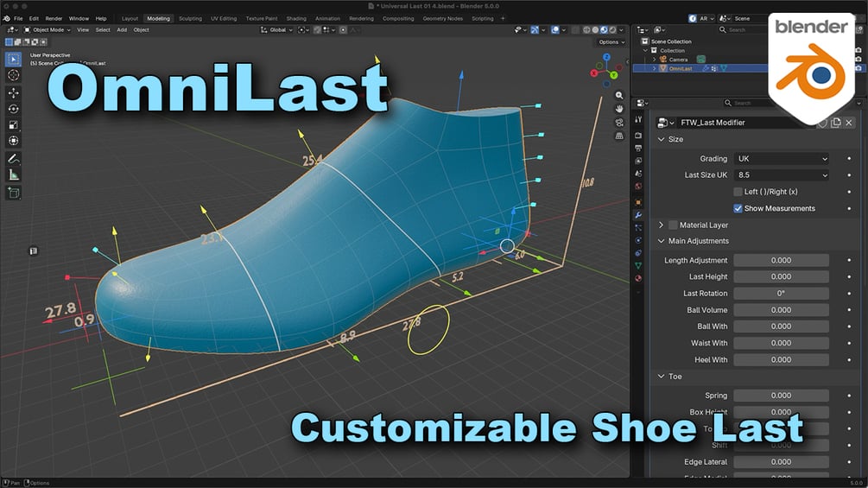Select the Measure tool
Viewport: 868px width, 488px height.
coord(14,174)
